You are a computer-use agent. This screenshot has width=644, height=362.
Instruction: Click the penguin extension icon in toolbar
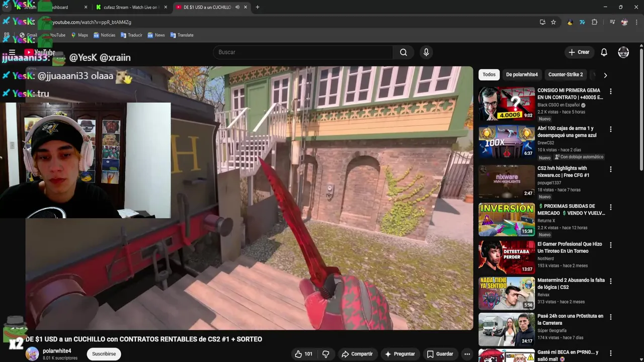570,22
